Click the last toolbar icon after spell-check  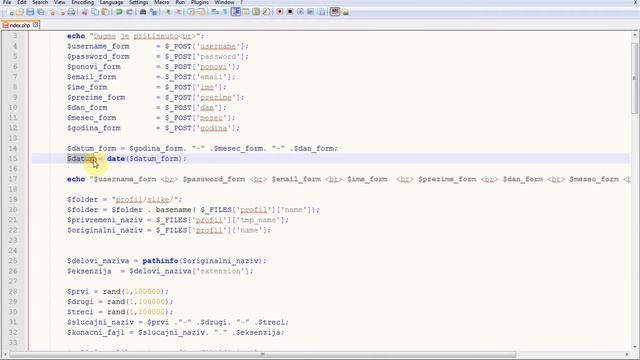[345, 12]
